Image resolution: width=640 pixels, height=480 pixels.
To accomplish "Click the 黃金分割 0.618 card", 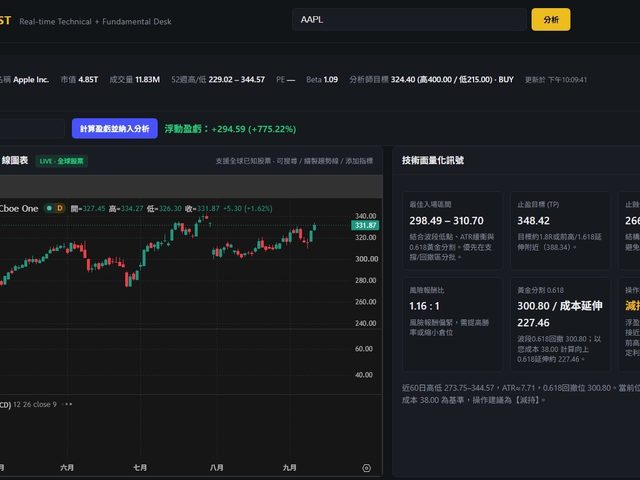I will pyautogui.click(x=560, y=324).
